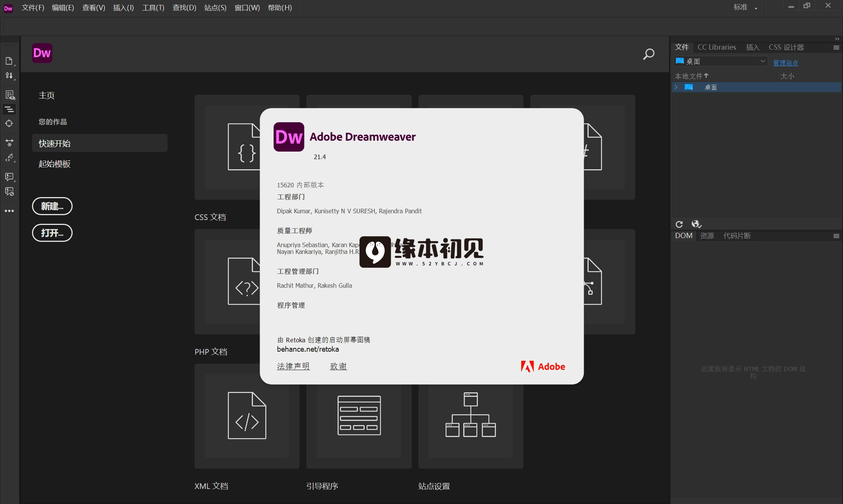Click the 大小 column header
Viewport: 843px width, 504px height.
point(787,76)
